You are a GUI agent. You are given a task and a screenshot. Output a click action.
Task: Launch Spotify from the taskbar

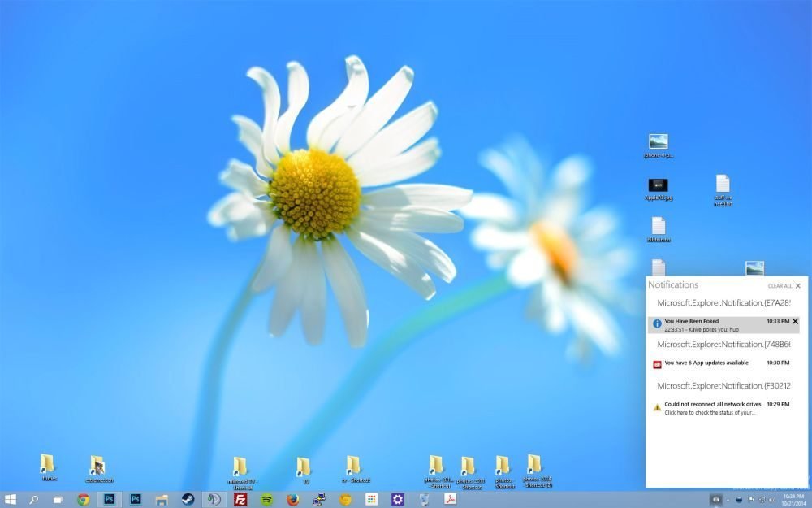coord(266,500)
